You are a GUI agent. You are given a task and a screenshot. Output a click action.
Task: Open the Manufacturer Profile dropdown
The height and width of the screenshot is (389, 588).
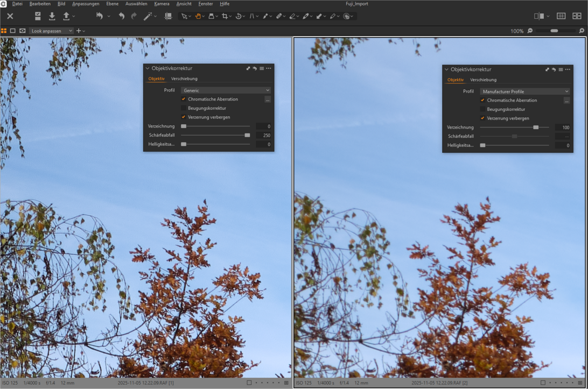524,91
